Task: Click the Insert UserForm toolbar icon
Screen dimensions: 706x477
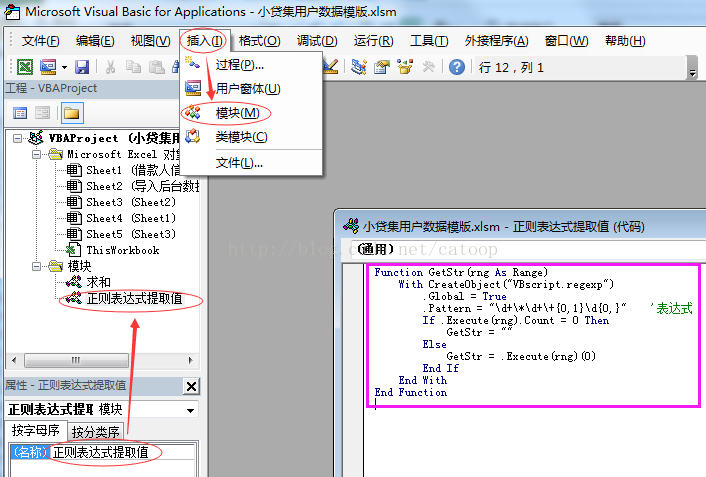Action: (x=48, y=67)
